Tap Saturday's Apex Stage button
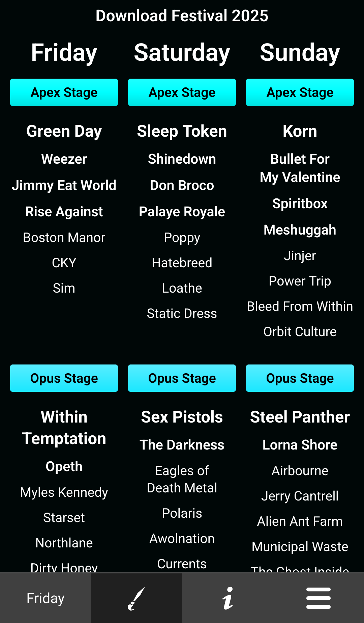This screenshot has height=623, width=364. tap(182, 92)
